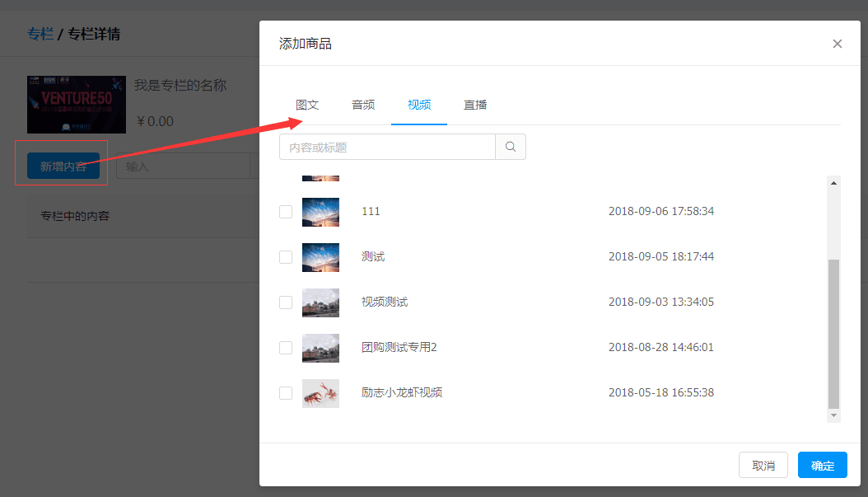868x497 pixels.
Task: Open the 音频 tab
Action: click(x=363, y=105)
